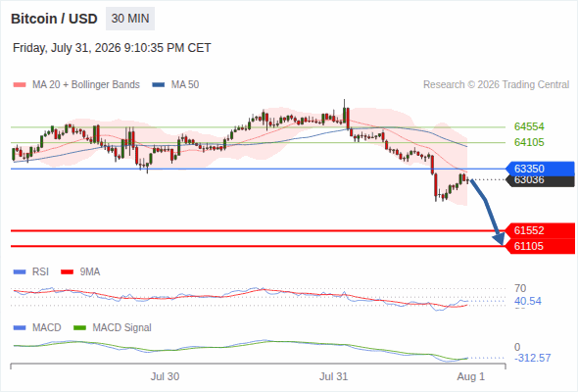578x392 pixels.
Task: Click the date line 'Friday, July 31, 2026 9:10:35 PM CET'
Action: click(x=112, y=48)
